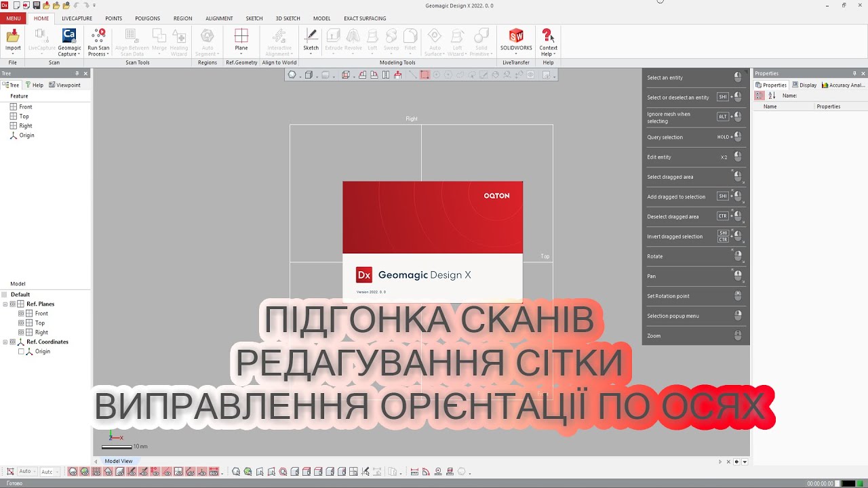The width and height of the screenshot is (868, 488).
Task: Collapse the Ref. Planes tree node
Action: pyautogui.click(x=5, y=304)
